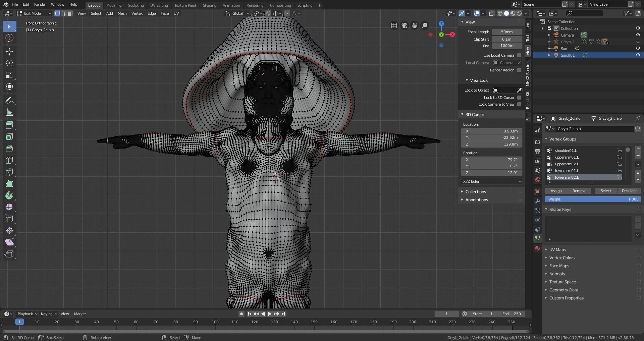Select the Loop Cut tool
The width and height of the screenshot is (644, 341).
(x=9, y=160)
